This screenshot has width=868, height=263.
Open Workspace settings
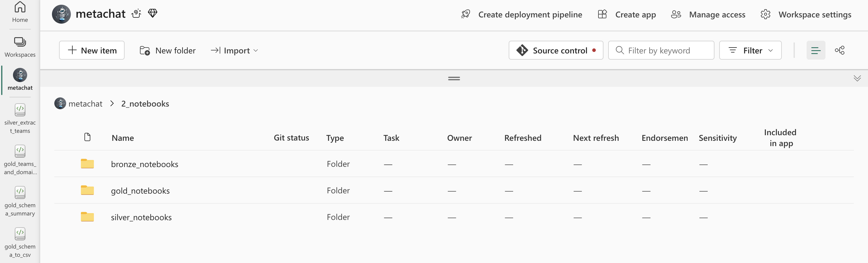[806, 14]
